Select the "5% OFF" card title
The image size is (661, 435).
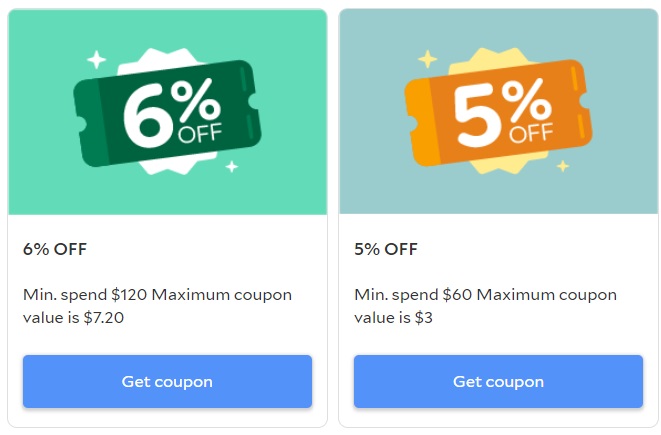click(386, 249)
